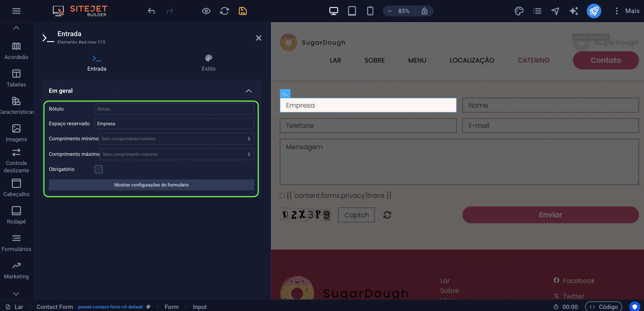The image size is (644, 311).
Task: Open Características elements category
Action: point(16,106)
